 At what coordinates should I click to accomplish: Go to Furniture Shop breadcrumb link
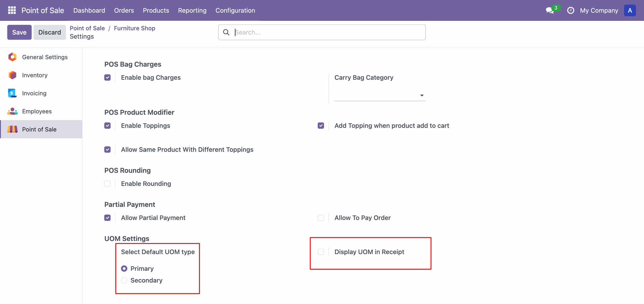(x=135, y=28)
